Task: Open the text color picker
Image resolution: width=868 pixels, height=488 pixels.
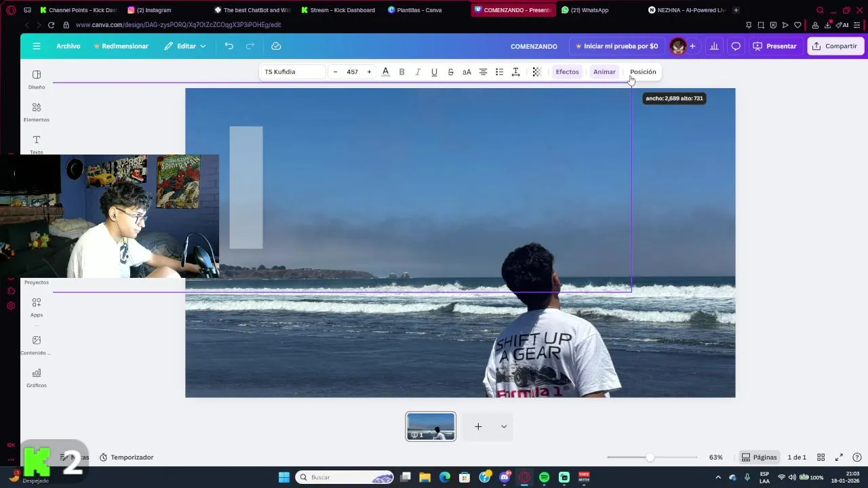Action: tap(386, 72)
